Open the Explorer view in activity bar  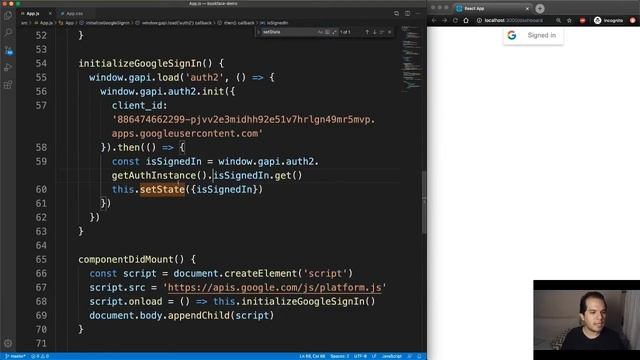click(8, 16)
